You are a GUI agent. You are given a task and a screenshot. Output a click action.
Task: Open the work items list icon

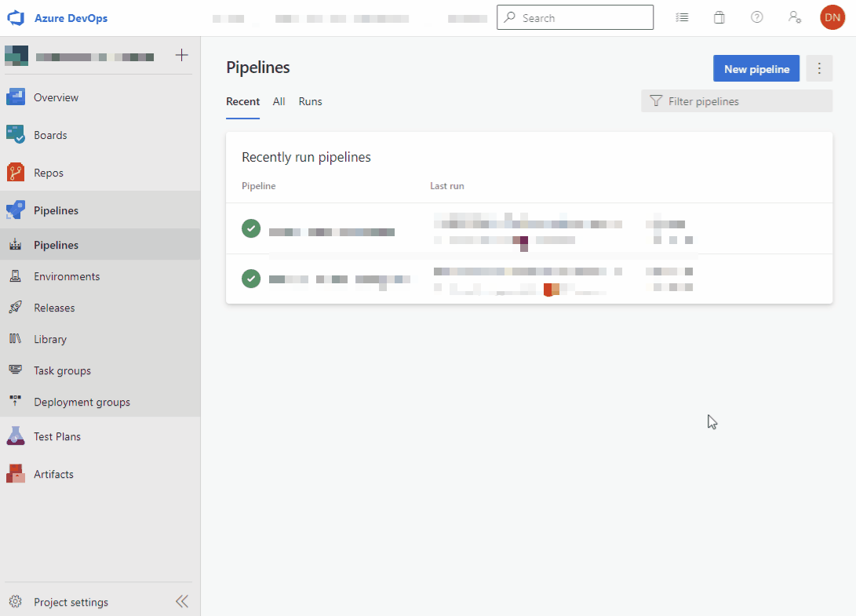pyautogui.click(x=682, y=17)
